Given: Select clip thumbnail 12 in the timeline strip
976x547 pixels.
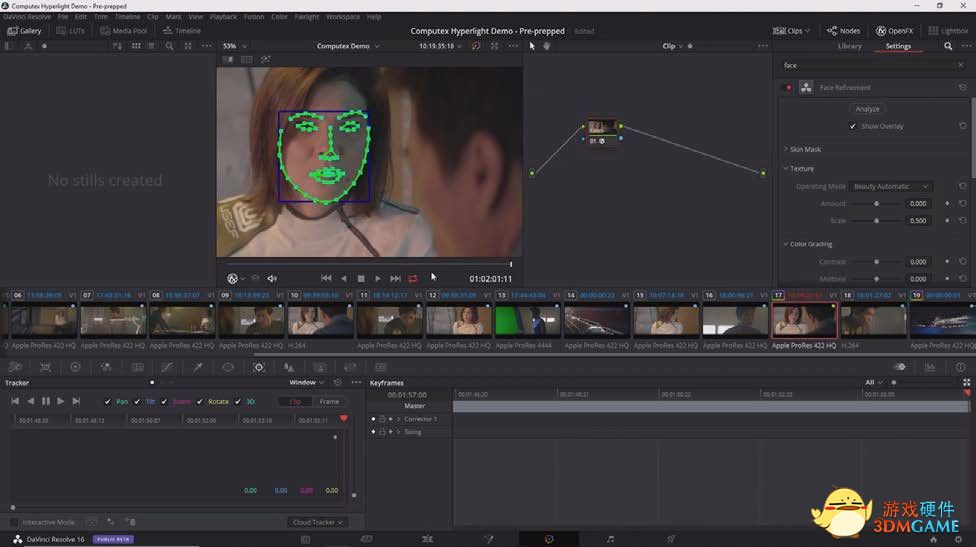Looking at the screenshot, I should pyautogui.click(x=458, y=320).
